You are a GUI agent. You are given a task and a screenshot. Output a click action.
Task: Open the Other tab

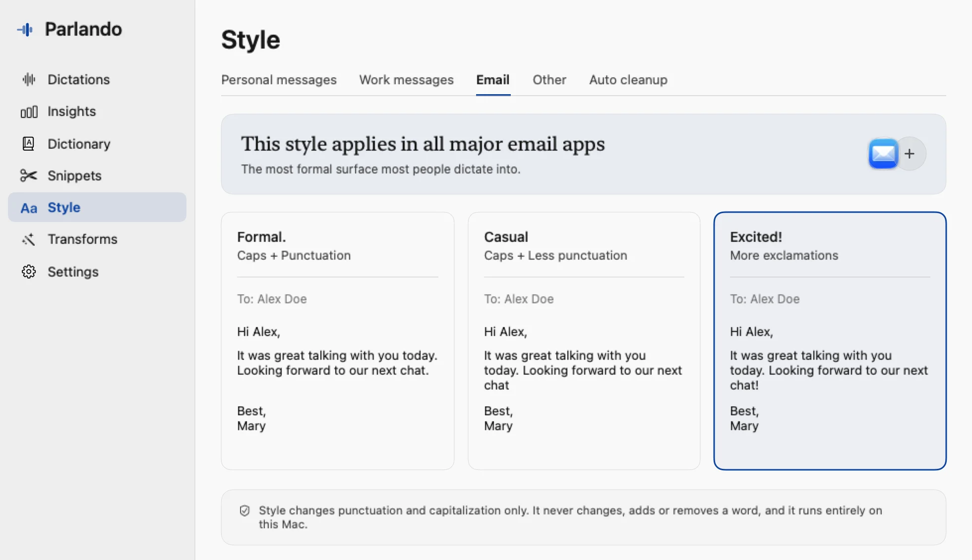(549, 80)
